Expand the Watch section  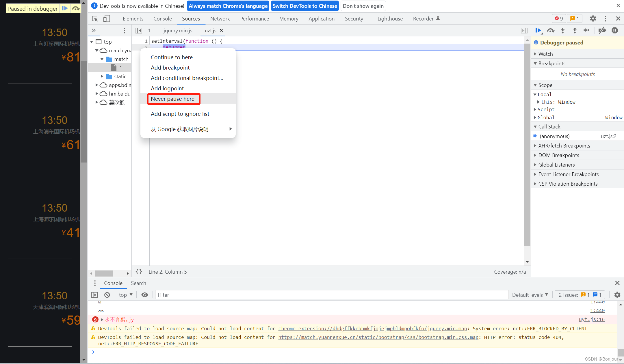pos(545,54)
